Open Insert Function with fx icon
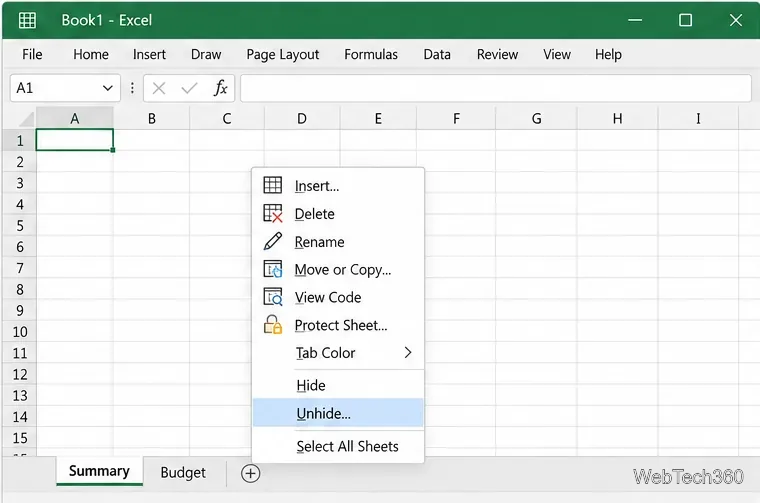Image resolution: width=760 pixels, height=503 pixels. (221, 88)
